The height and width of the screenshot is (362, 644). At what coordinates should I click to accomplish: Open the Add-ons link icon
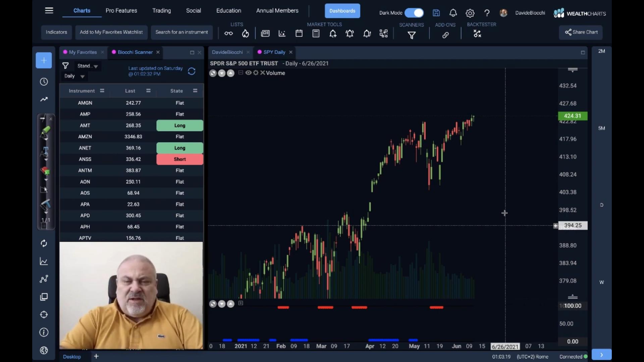pos(445,35)
